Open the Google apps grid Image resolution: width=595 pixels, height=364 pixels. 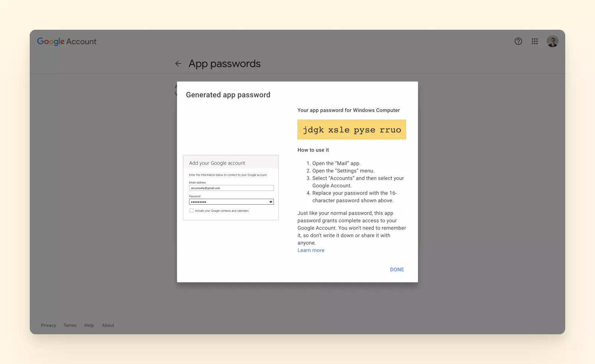(x=535, y=41)
